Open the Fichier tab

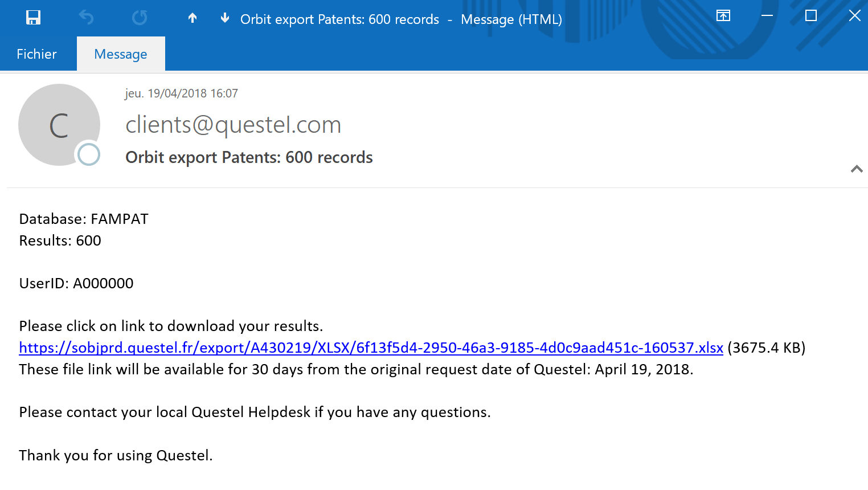(36, 54)
